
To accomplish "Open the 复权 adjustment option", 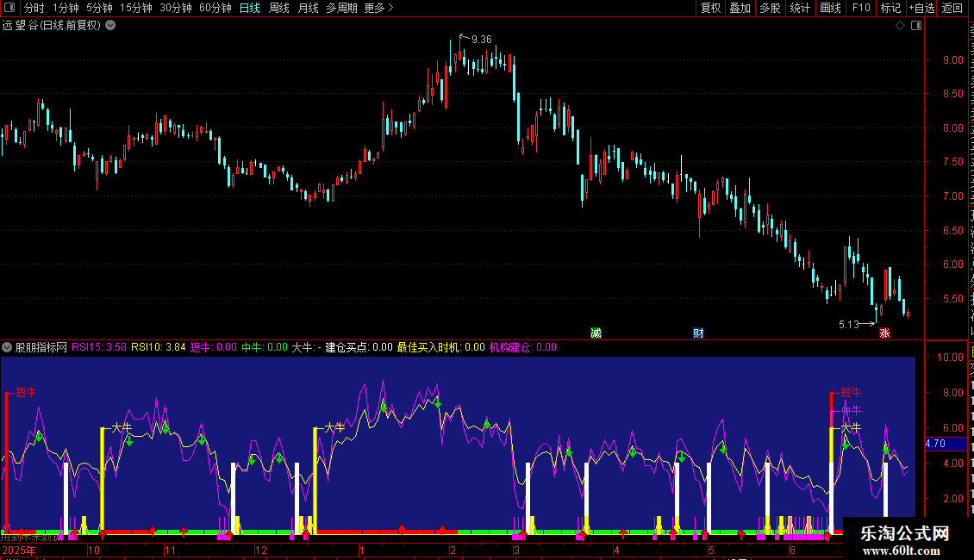I will click(710, 8).
